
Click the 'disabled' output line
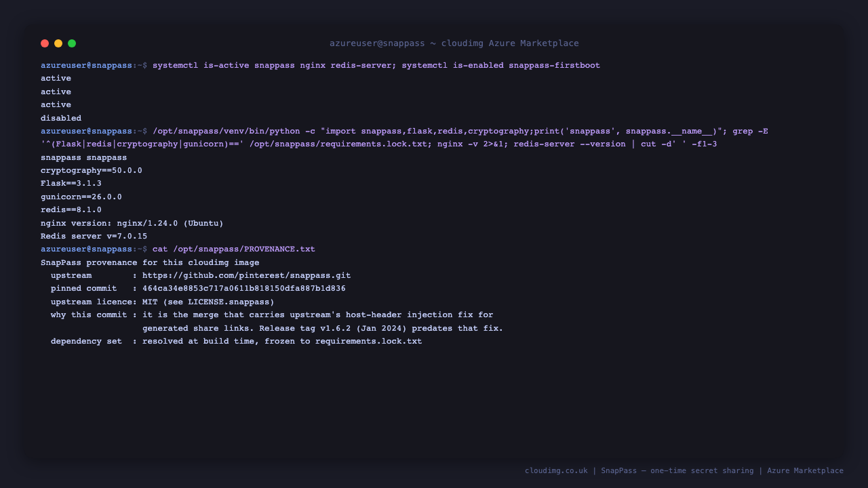(x=61, y=118)
